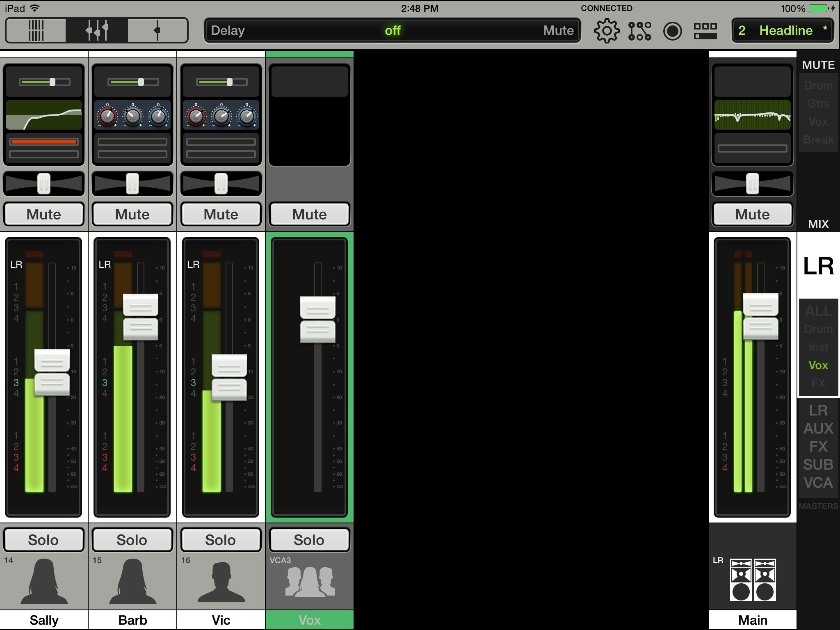The height and width of the screenshot is (630, 840).
Task: Open the Sally channel EQ curve
Action: (x=44, y=115)
